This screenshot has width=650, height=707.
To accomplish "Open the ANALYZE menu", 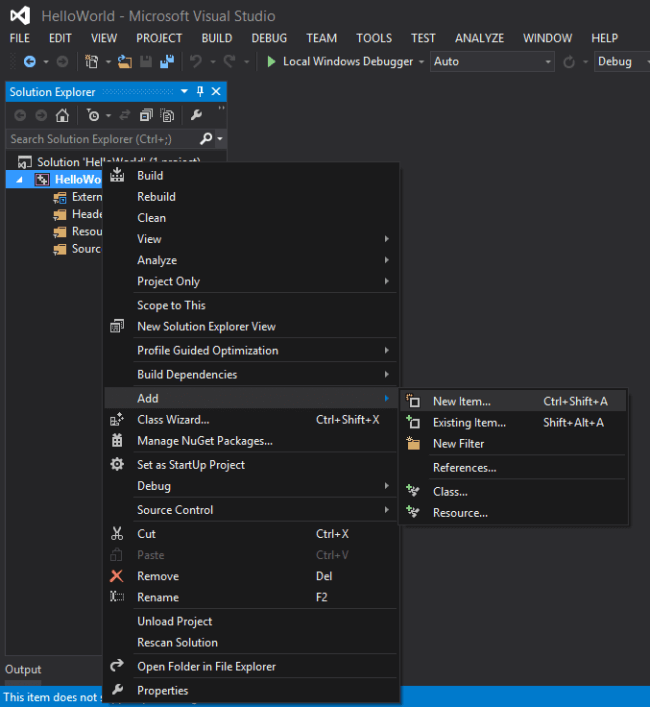I will pos(479,38).
